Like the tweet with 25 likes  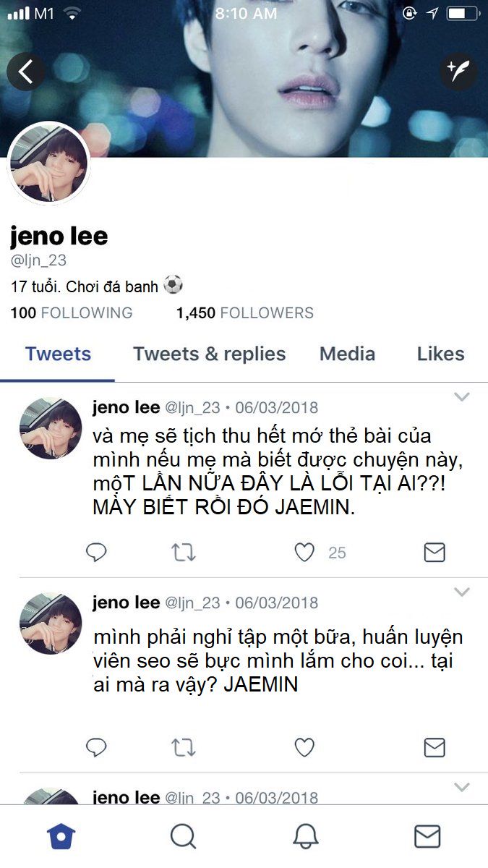tap(304, 553)
